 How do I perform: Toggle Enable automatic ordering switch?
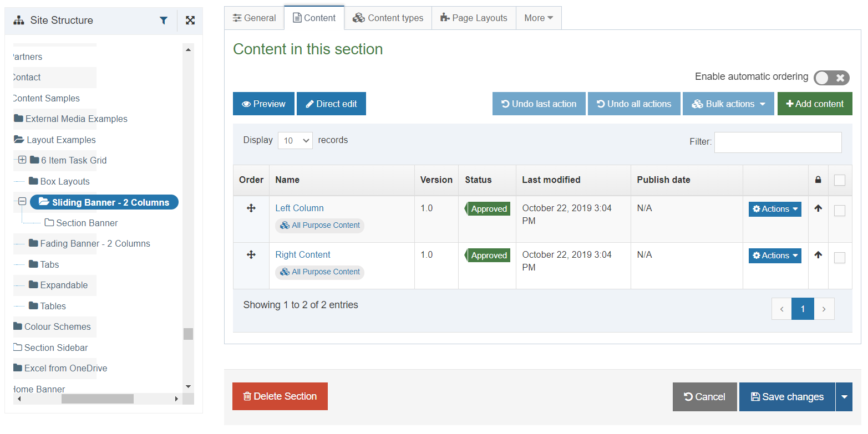(831, 78)
